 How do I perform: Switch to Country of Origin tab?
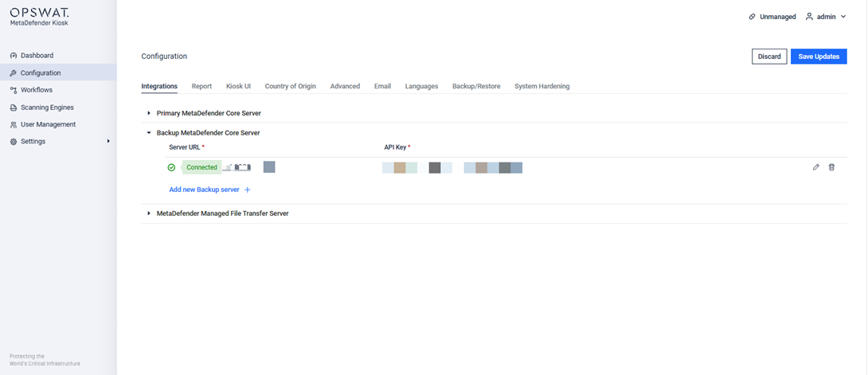point(290,86)
